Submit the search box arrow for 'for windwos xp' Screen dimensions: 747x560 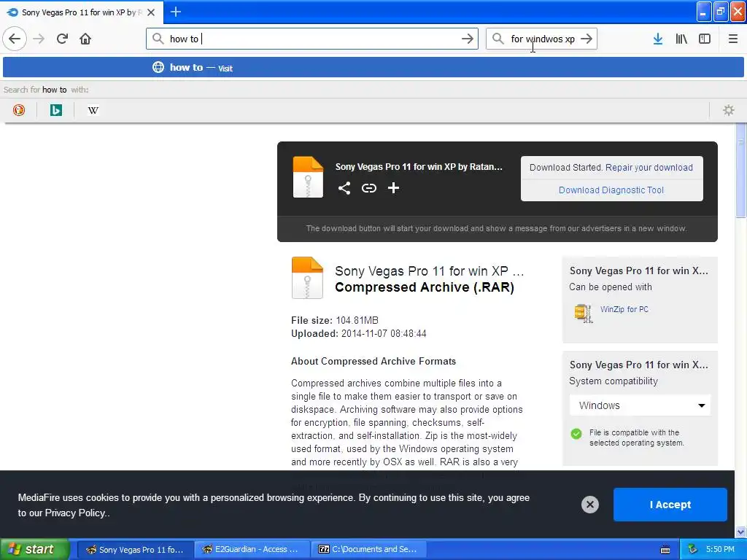pos(587,39)
